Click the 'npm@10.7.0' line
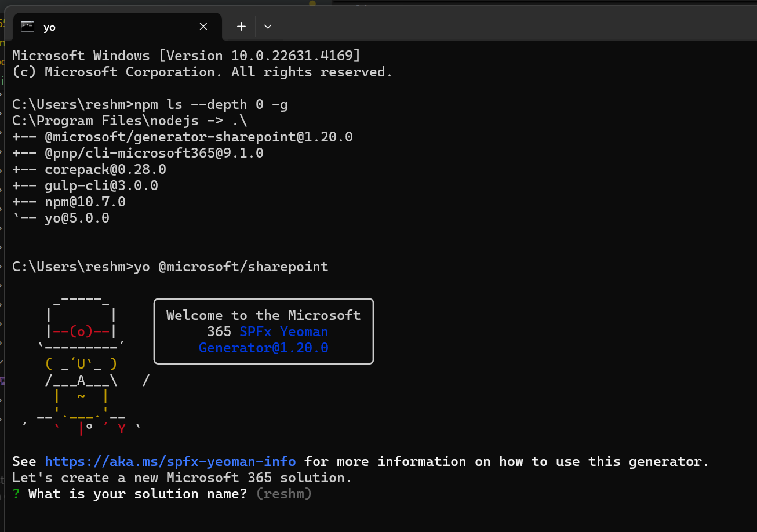This screenshot has height=532, width=757. (x=69, y=202)
